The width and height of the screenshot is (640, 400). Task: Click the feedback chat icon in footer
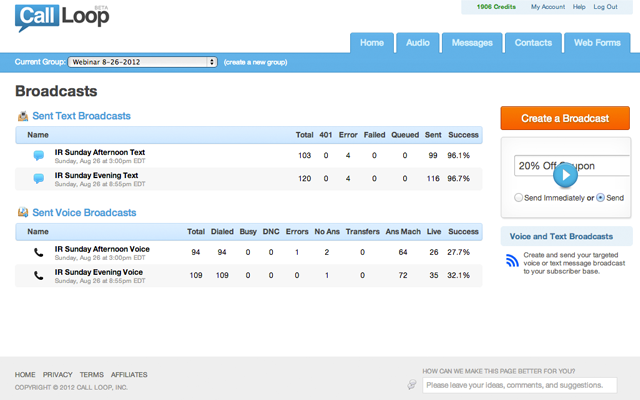(x=412, y=384)
